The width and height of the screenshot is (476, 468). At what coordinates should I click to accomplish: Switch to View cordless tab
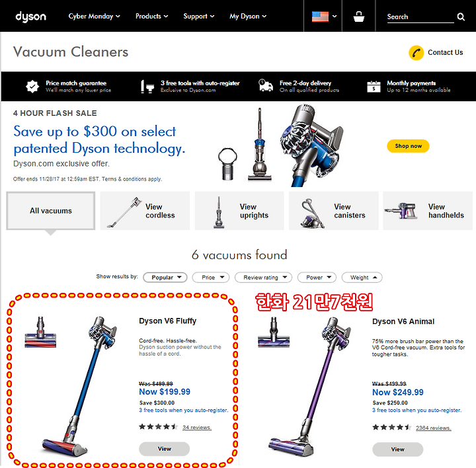click(145, 211)
